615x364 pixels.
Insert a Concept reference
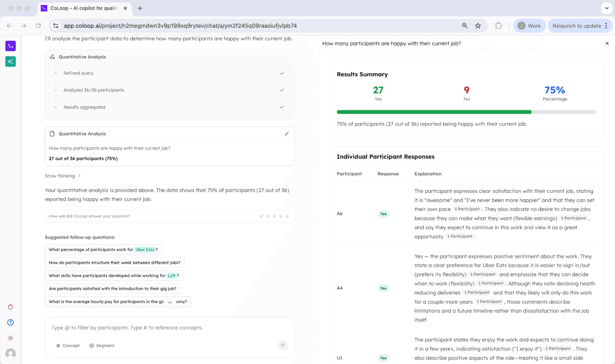[x=68, y=346]
